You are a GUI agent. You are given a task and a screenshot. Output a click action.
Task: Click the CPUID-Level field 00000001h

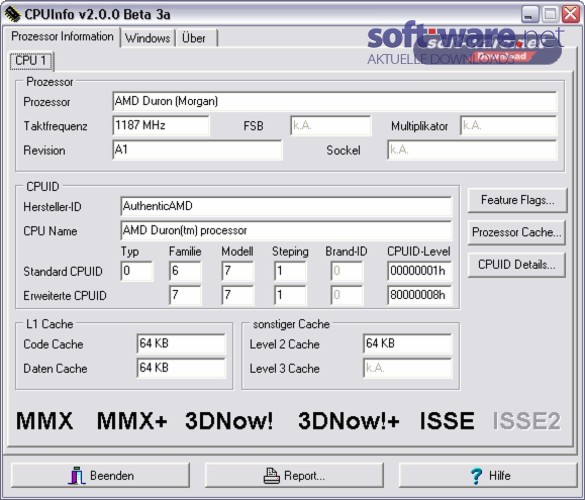[419, 271]
